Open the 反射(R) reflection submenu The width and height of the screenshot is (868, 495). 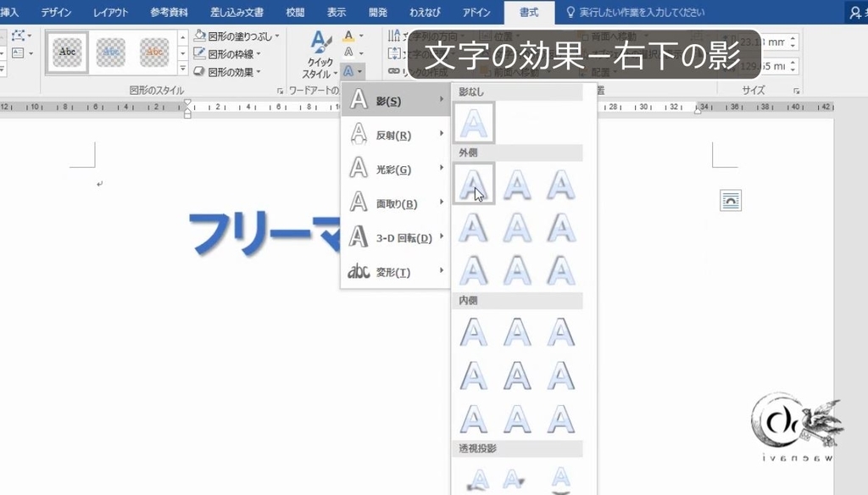(396, 135)
